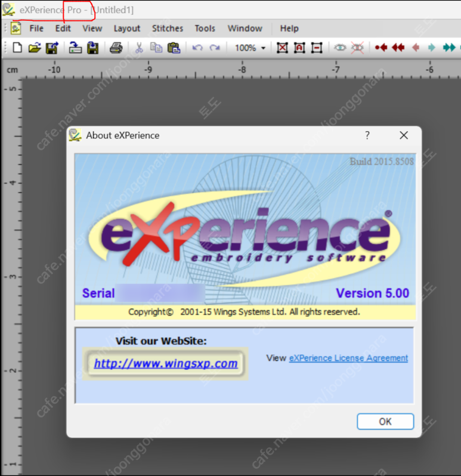Click the box icon with letter A
The width and height of the screenshot is (461, 476).
click(299, 48)
